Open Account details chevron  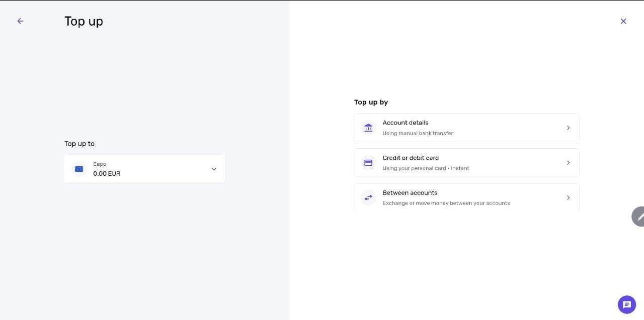(x=569, y=128)
